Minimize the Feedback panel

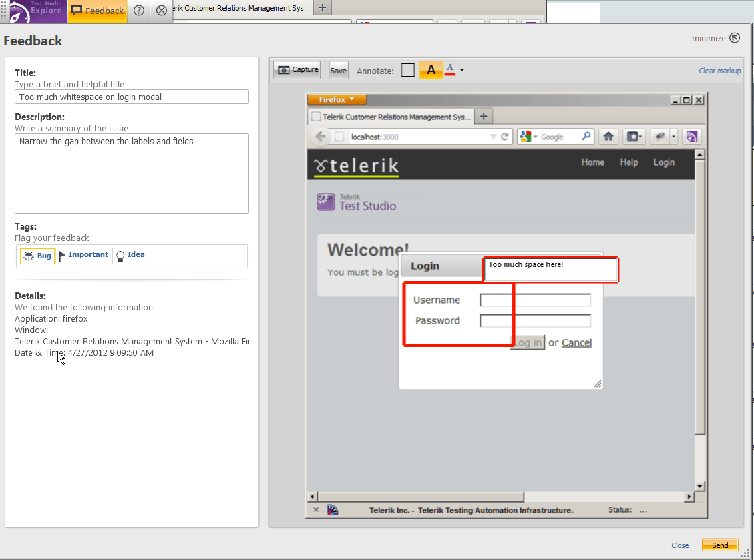tap(716, 38)
